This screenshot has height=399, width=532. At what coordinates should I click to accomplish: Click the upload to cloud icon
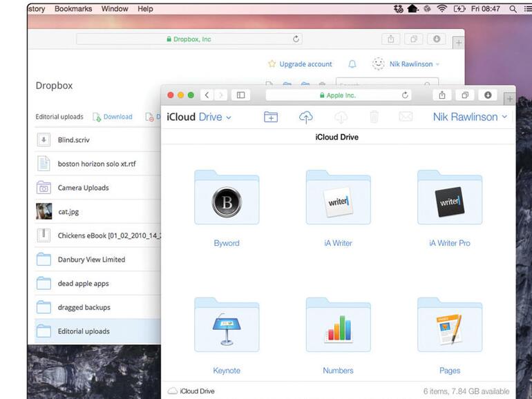[x=305, y=117]
